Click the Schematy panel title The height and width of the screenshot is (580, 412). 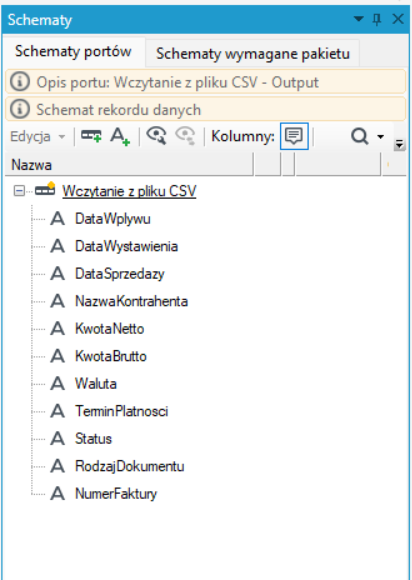click(x=40, y=20)
